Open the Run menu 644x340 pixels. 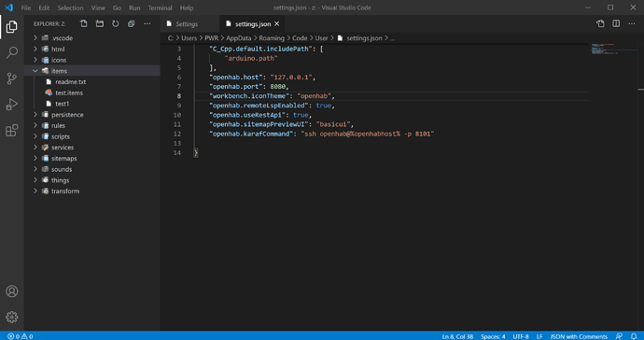[x=134, y=7]
